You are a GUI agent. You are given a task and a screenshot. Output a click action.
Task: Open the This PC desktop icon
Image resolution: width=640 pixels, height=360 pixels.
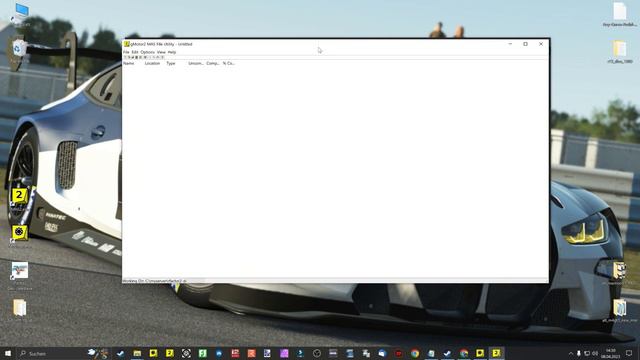click(20, 14)
